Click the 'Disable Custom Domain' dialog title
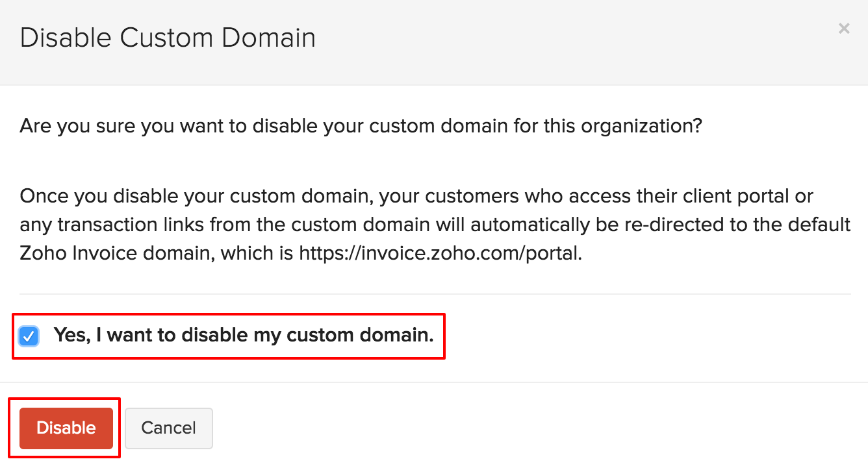 (x=168, y=38)
